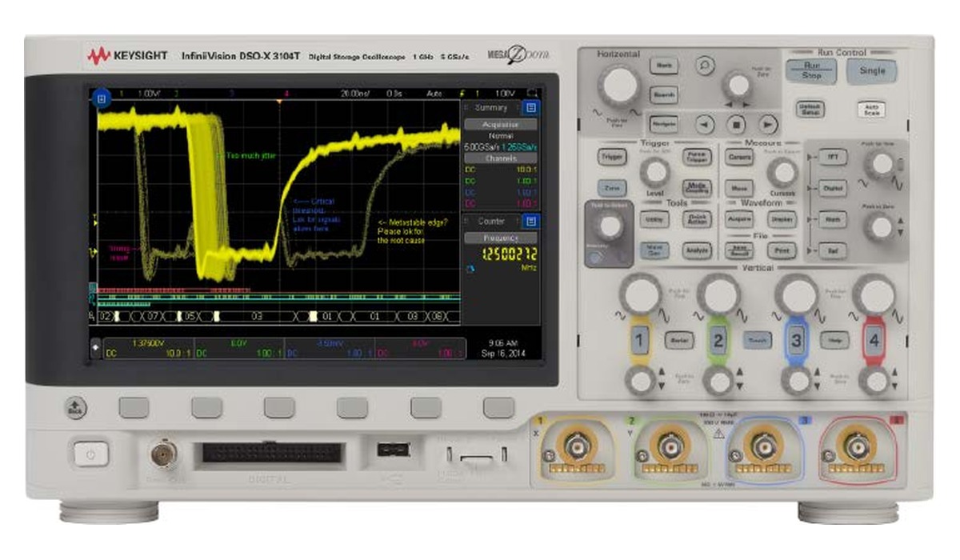Tap the 20.00ns/ timebase value on screen
Viewport: 960px width, 560px height.
(354, 94)
